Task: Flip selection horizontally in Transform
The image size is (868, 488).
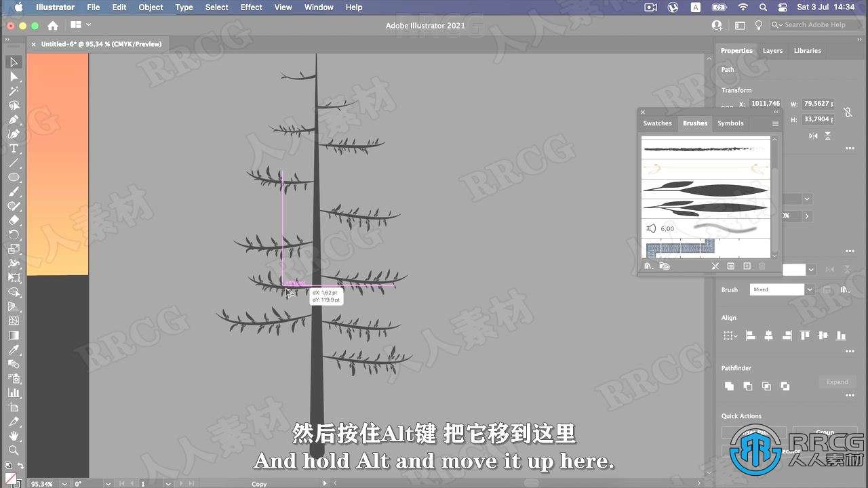Action: [813, 136]
